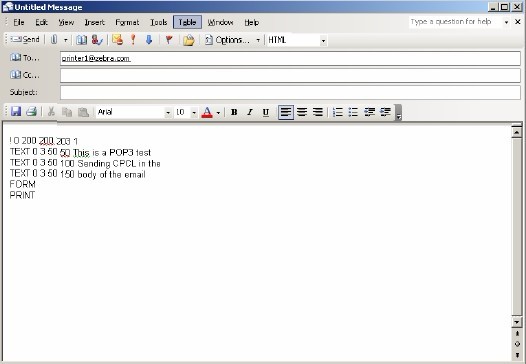Set Importance Low blue arrow icon

(x=149, y=40)
